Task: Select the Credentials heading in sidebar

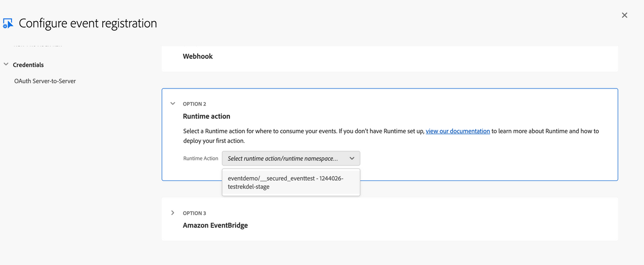Action: coord(28,65)
